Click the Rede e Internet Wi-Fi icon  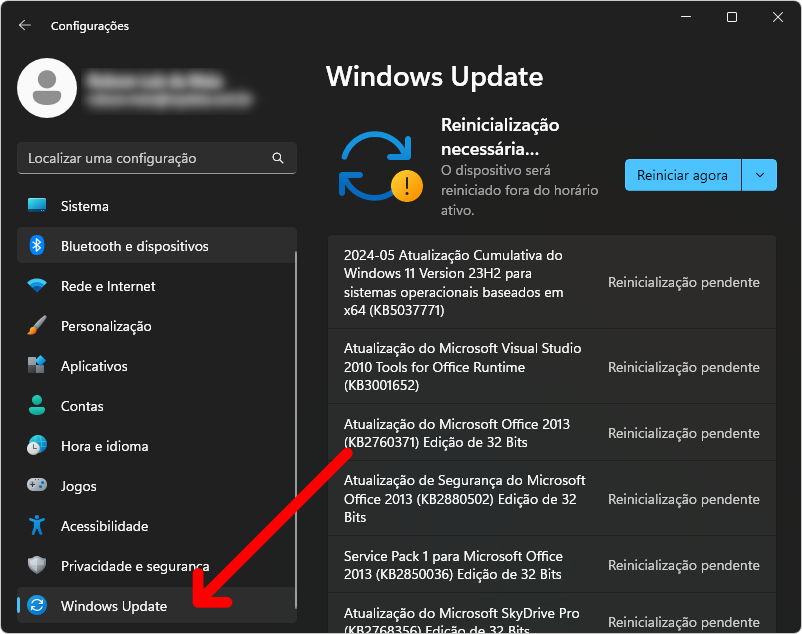point(37,286)
